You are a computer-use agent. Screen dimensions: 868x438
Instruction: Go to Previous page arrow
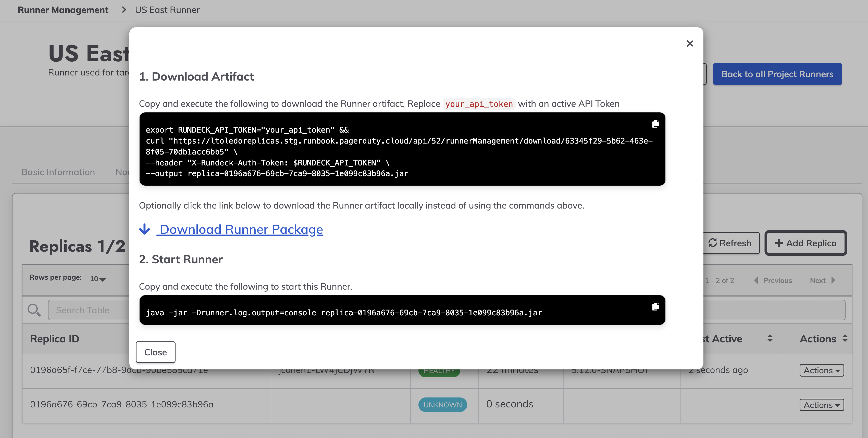(756, 280)
